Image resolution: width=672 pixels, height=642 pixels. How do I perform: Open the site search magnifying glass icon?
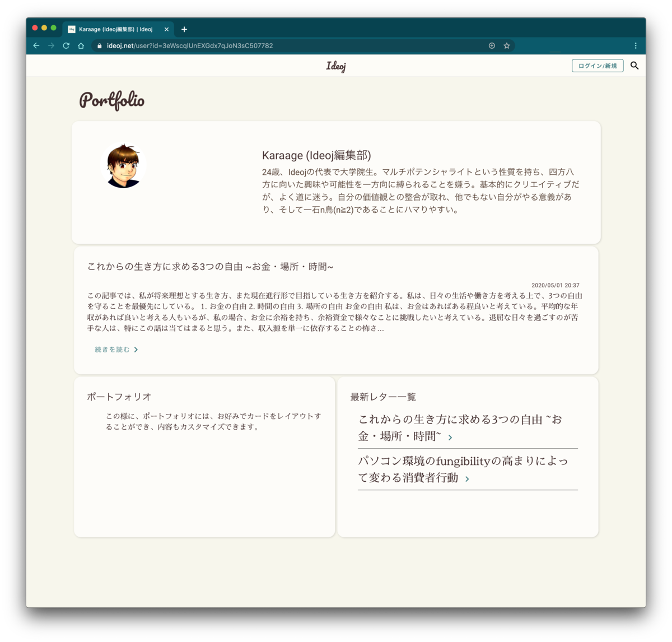(x=635, y=66)
